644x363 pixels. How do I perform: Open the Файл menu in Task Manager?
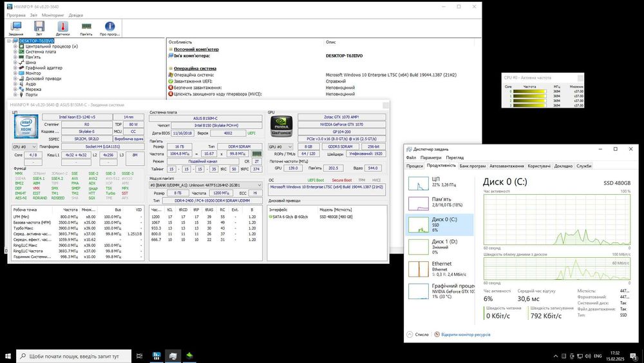[411, 157]
